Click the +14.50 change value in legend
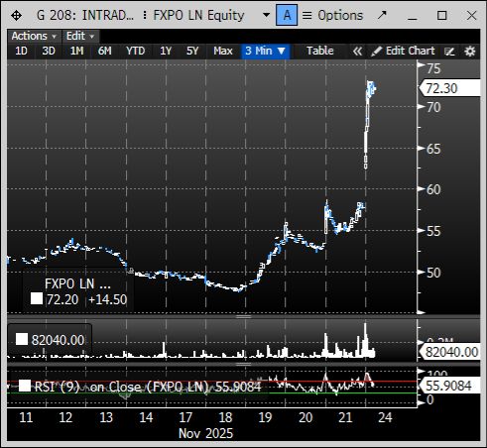This screenshot has width=487, height=448. pyautogui.click(x=108, y=299)
